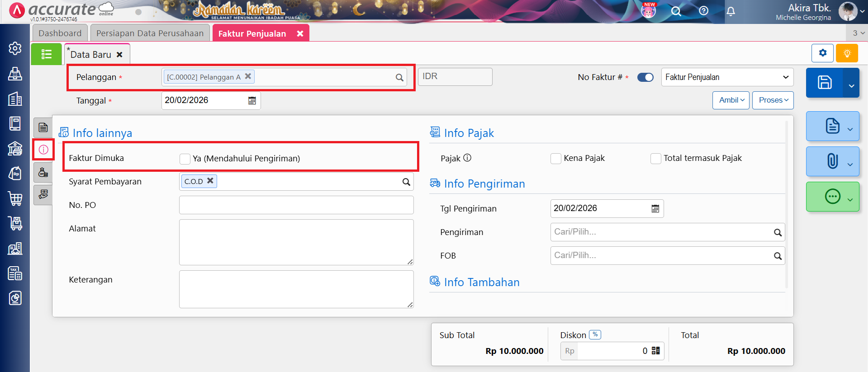Click into the No. PO input field

(296, 205)
